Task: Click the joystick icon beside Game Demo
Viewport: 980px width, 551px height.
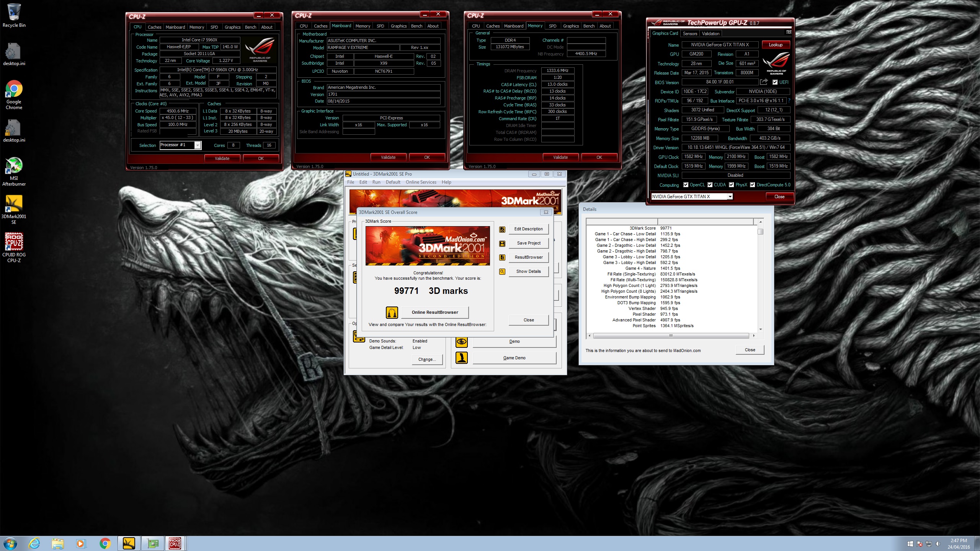Action: [x=462, y=358]
